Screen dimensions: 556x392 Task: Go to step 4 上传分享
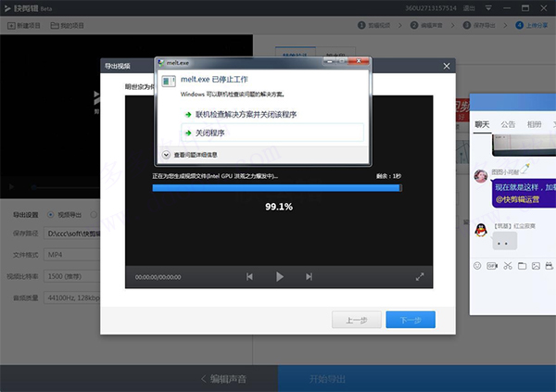[x=532, y=25]
